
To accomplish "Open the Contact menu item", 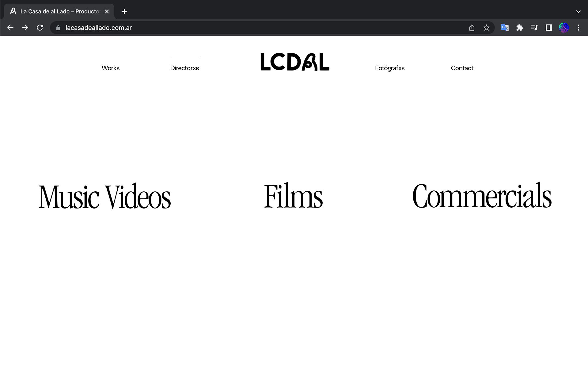I will (462, 68).
